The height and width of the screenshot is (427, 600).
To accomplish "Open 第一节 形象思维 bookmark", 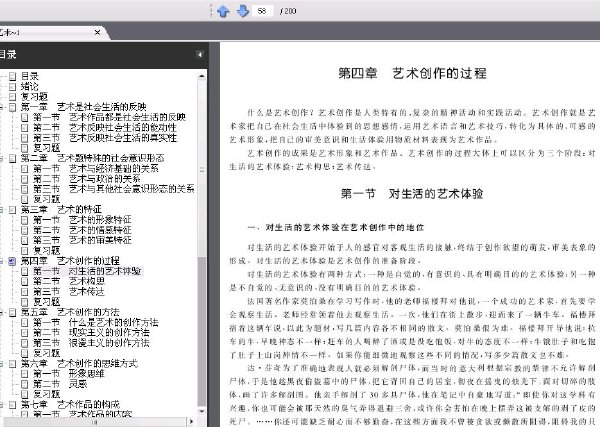I will (x=68, y=374).
